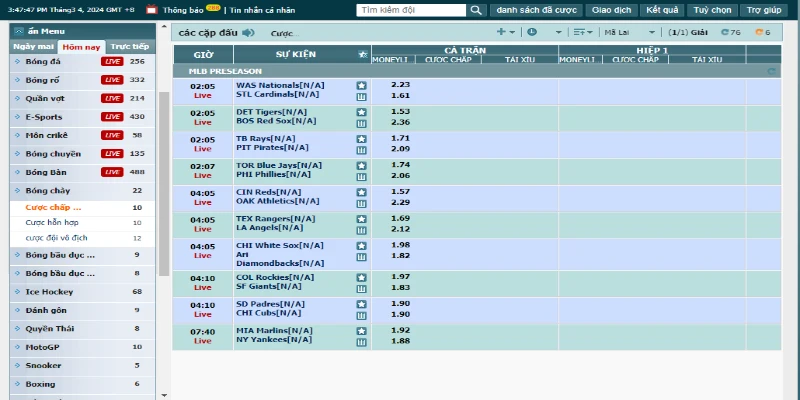Select cược đội vô địch submenu item
Screen dimensions: 800x400
coord(82,238)
